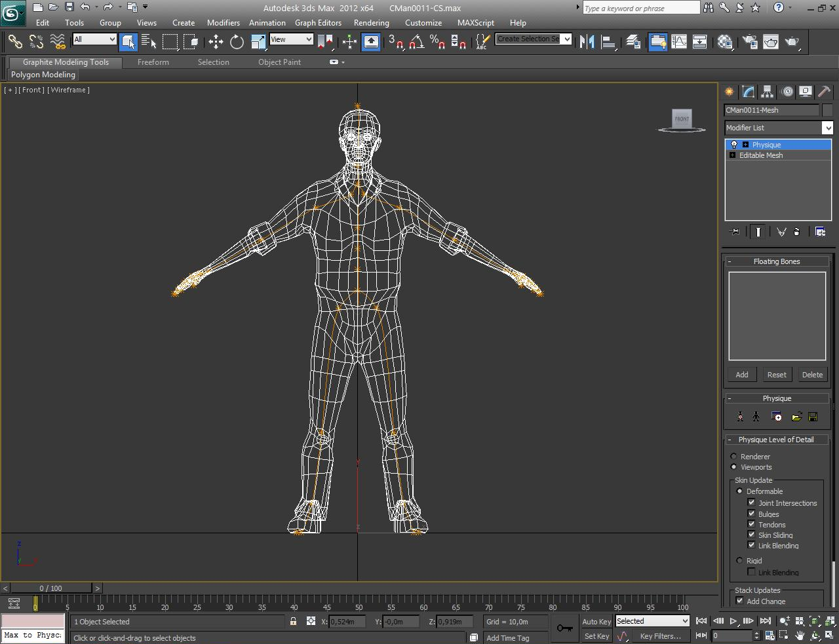Switch to the Hierarchy command panel
The width and height of the screenshot is (839, 644).
[x=767, y=92]
